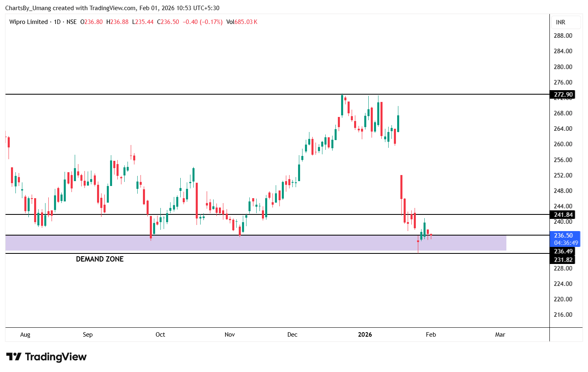Screen dimensions: 588x372
Task: Click the Oct label on time axis
Action: 160,335
